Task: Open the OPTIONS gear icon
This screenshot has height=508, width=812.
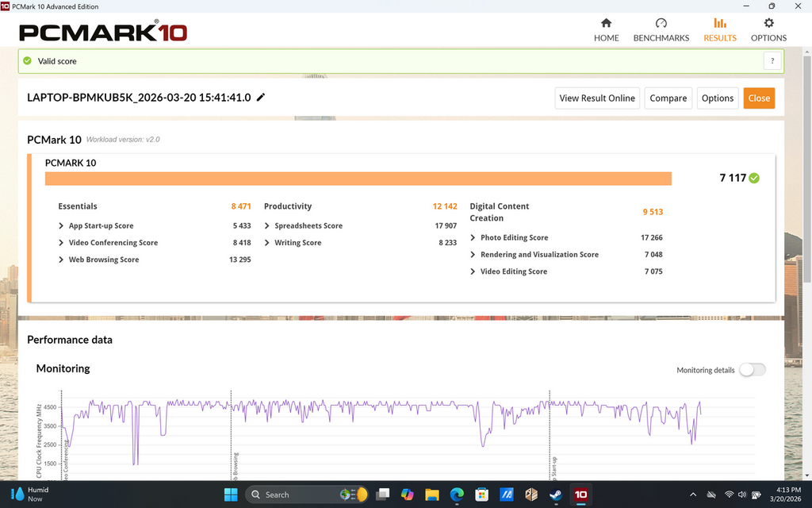Action: pyautogui.click(x=768, y=25)
